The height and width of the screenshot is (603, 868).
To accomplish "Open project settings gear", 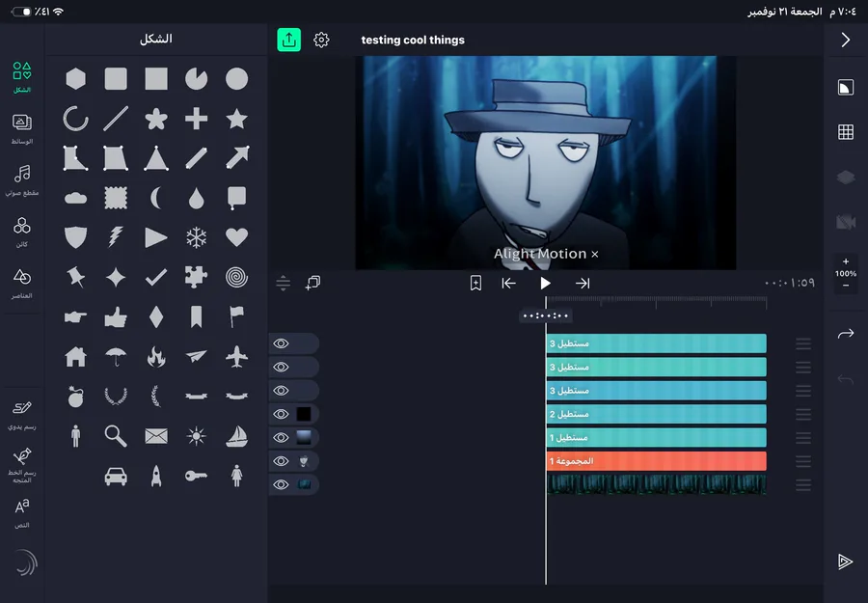I will [x=321, y=40].
